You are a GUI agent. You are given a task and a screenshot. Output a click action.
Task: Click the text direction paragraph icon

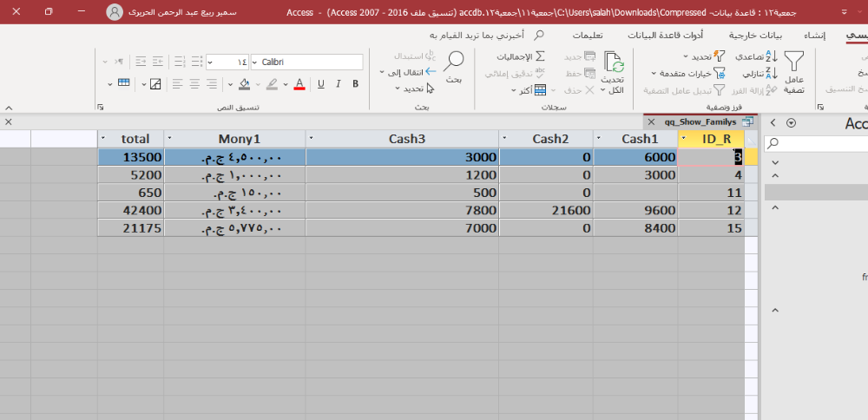119,62
